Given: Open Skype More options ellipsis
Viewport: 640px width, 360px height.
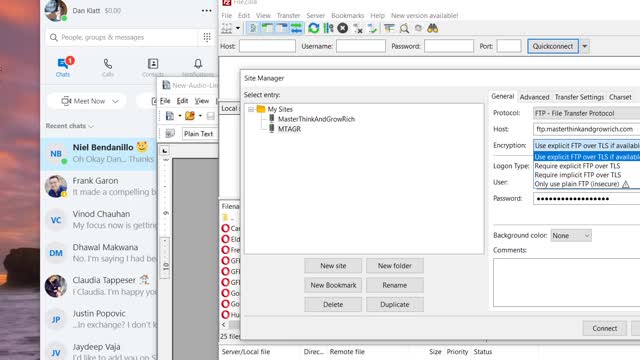Looking at the screenshot, I should coord(207,11).
